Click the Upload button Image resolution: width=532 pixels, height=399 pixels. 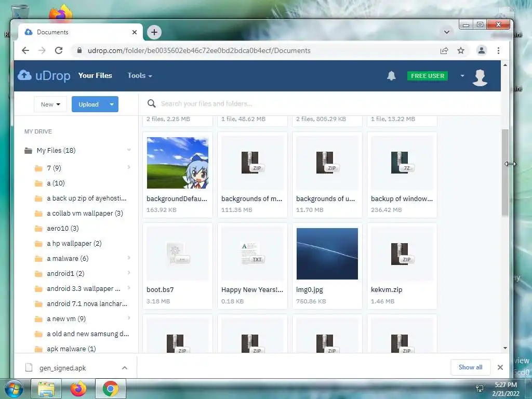click(88, 104)
